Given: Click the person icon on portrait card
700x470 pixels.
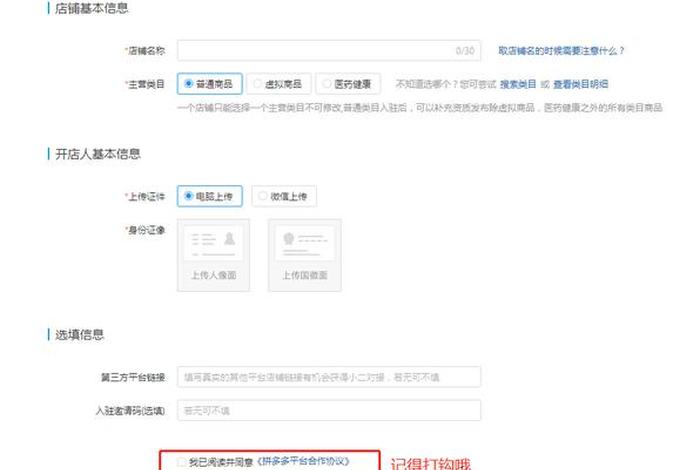Looking at the screenshot, I should point(229,239).
